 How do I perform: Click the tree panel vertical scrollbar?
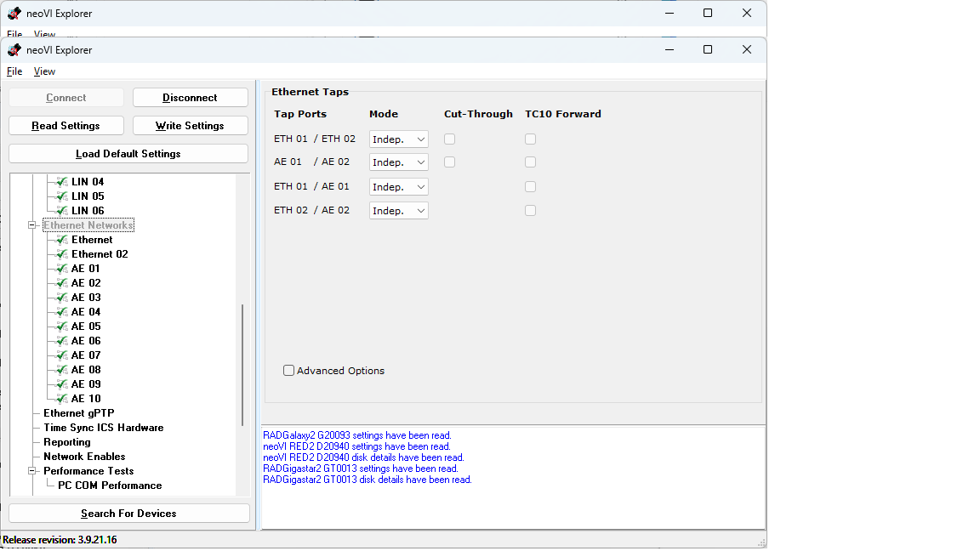pyautogui.click(x=242, y=357)
